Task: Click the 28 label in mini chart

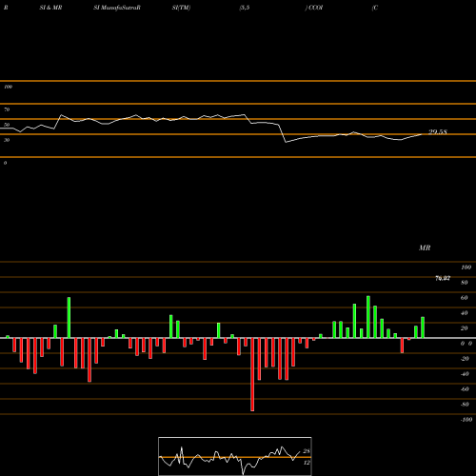Action: coord(307,451)
